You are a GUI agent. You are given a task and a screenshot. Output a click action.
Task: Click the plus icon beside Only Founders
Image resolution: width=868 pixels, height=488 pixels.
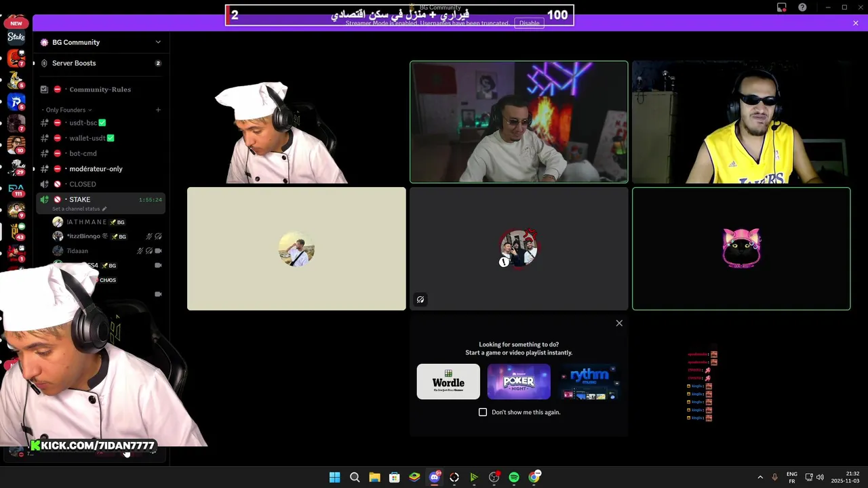tap(158, 110)
